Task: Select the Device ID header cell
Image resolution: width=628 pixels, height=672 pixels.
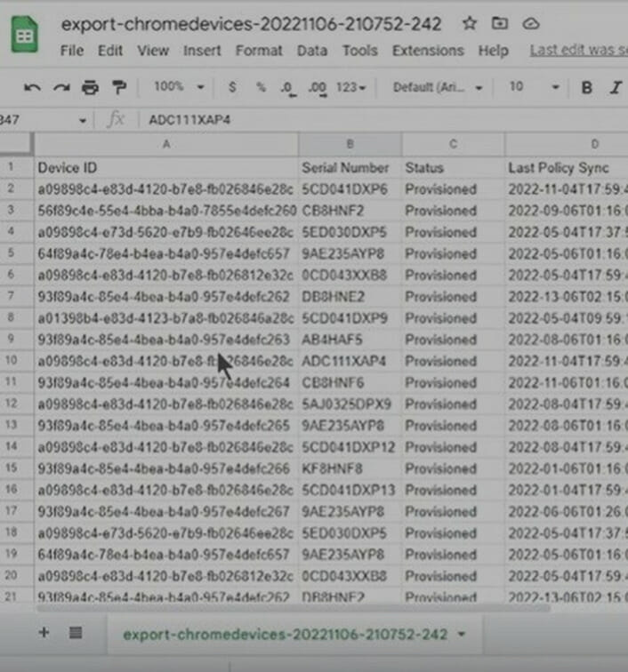Action: [x=166, y=168]
